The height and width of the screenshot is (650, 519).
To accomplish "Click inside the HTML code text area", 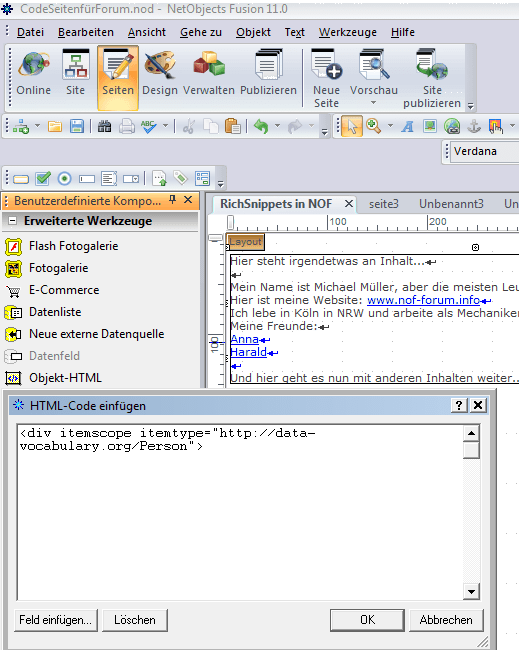I will pos(240,512).
